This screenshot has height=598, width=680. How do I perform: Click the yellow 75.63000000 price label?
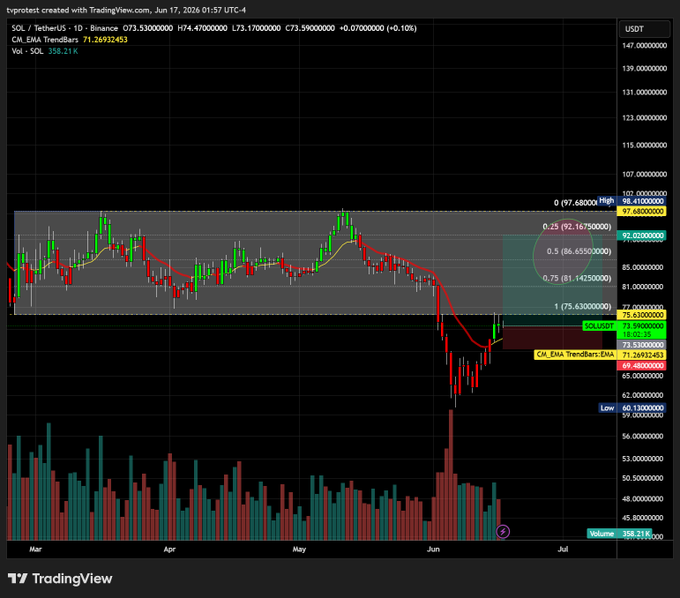point(641,315)
